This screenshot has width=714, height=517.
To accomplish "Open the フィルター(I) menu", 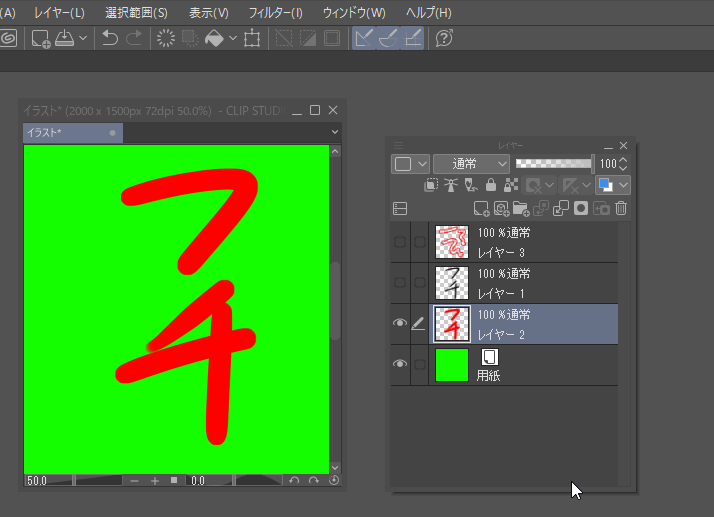I will 275,13.
